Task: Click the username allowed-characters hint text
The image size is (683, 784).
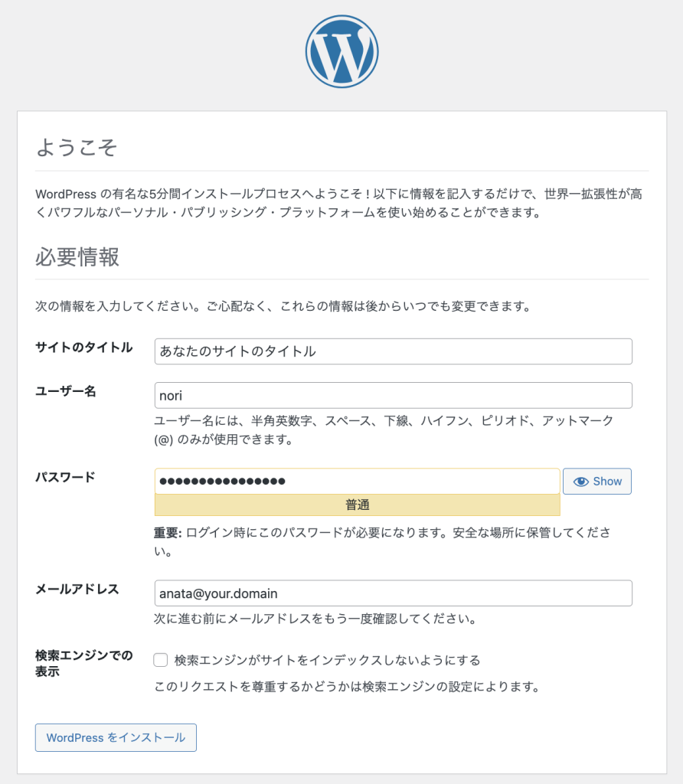Action: (383, 430)
